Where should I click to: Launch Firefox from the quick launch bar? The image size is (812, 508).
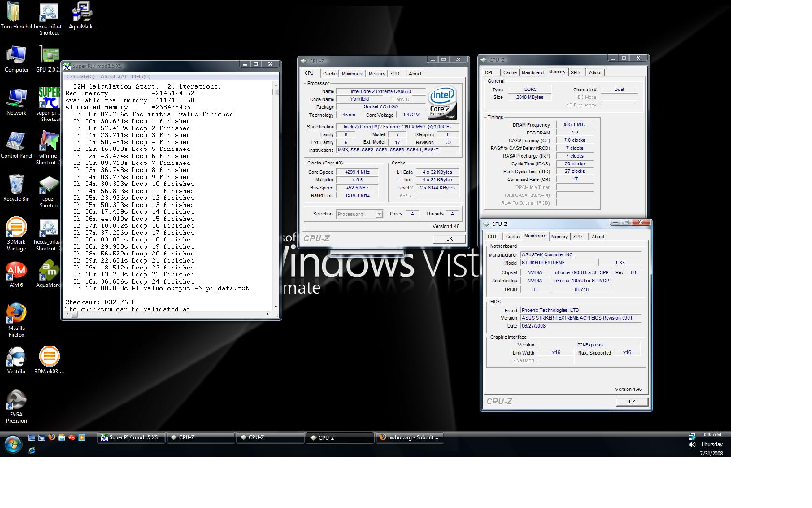(52, 438)
